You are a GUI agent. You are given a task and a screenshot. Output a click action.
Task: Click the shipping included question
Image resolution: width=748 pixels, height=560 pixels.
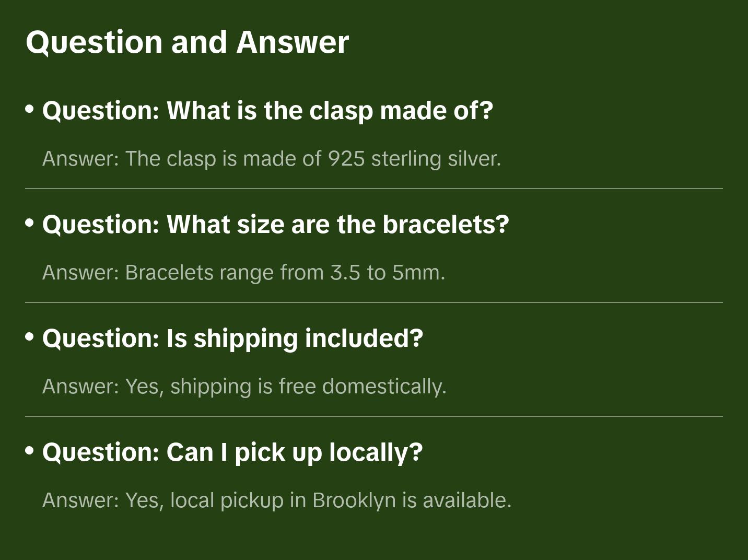tap(232, 338)
